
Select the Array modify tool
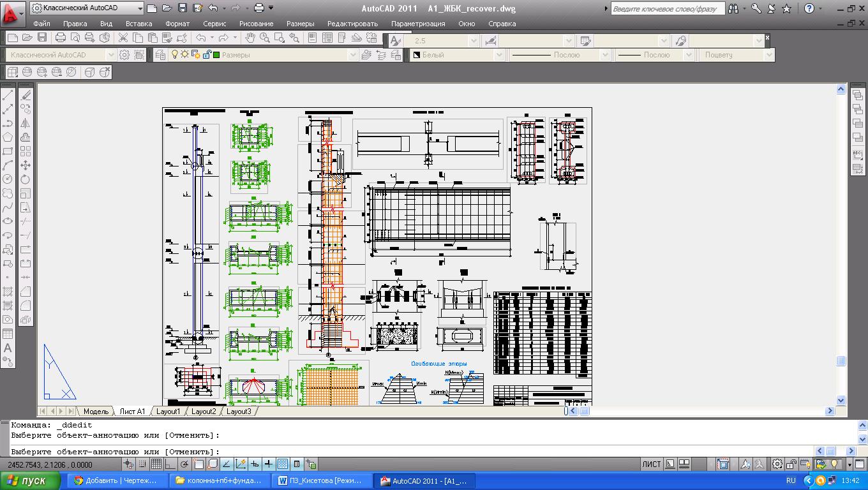point(26,151)
